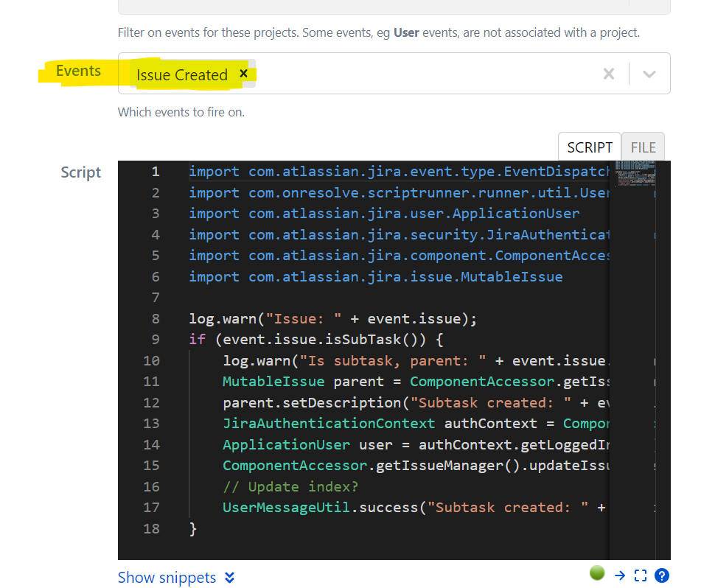Click the 'Which events to fire on.' hint
The height and width of the screenshot is (588, 701).
pos(181,112)
